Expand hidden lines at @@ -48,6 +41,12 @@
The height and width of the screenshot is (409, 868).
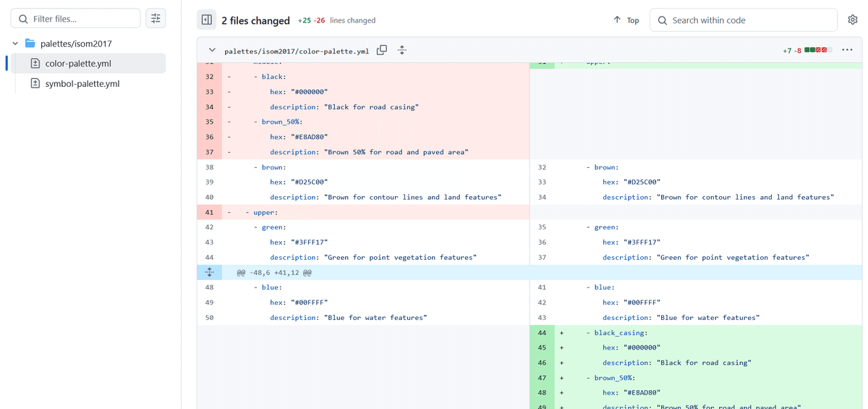[209, 272]
